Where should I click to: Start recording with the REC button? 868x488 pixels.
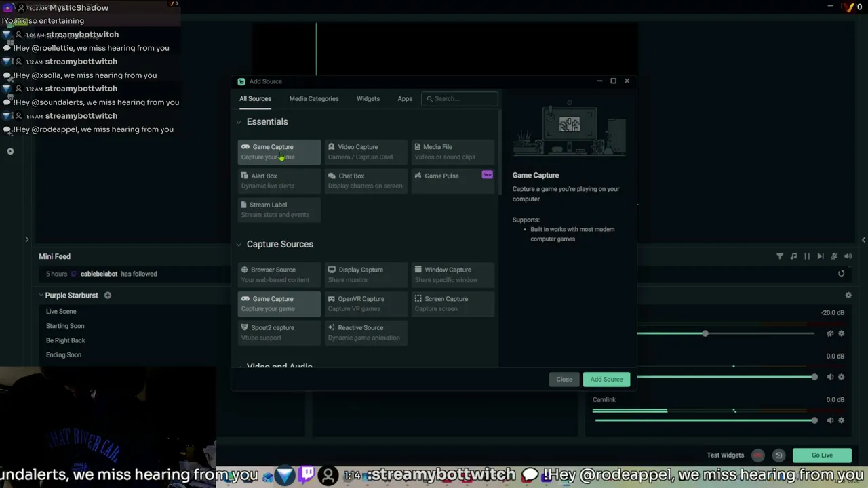(x=758, y=455)
